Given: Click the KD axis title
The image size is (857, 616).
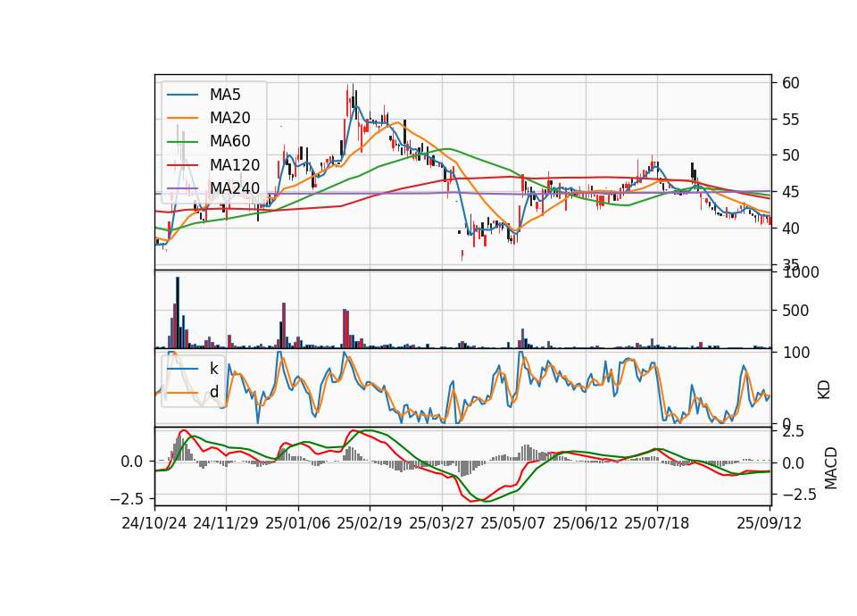Looking at the screenshot, I should click(x=824, y=390).
